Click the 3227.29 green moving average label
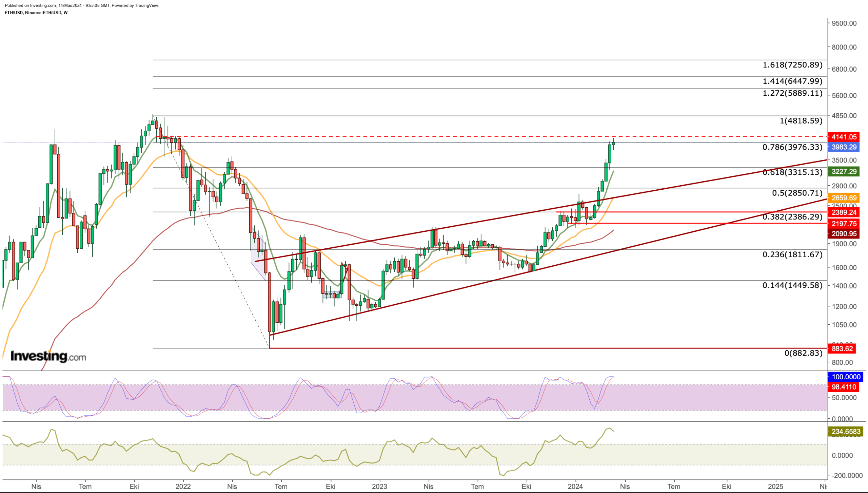 pyautogui.click(x=844, y=172)
